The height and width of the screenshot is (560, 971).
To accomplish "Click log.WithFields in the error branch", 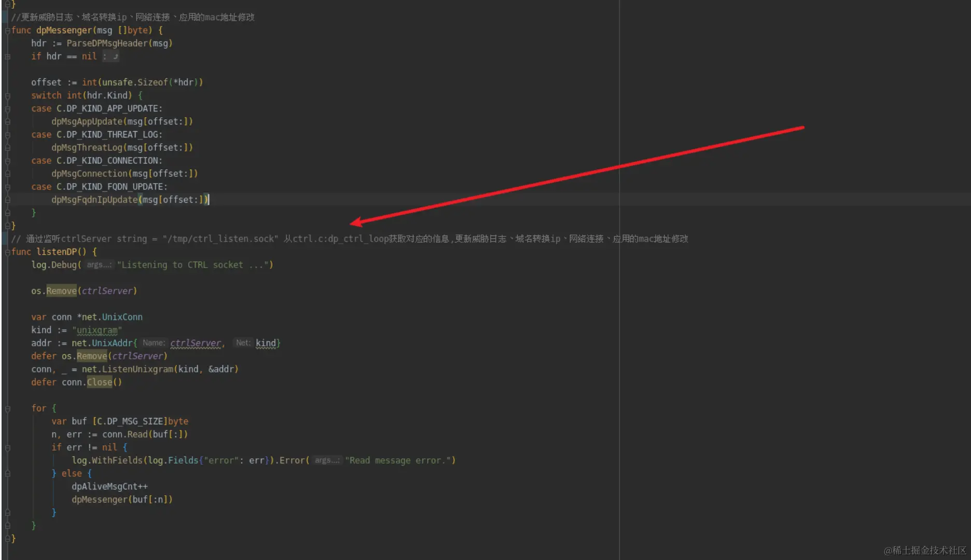I will tap(107, 460).
